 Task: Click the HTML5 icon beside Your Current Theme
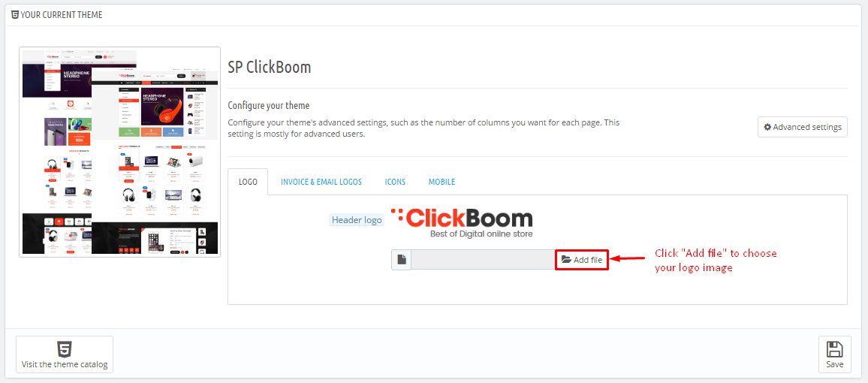pos(15,15)
